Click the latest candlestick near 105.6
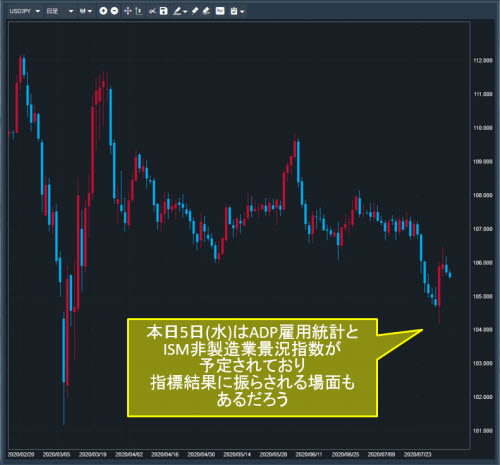The width and height of the screenshot is (500, 465). tap(450, 275)
